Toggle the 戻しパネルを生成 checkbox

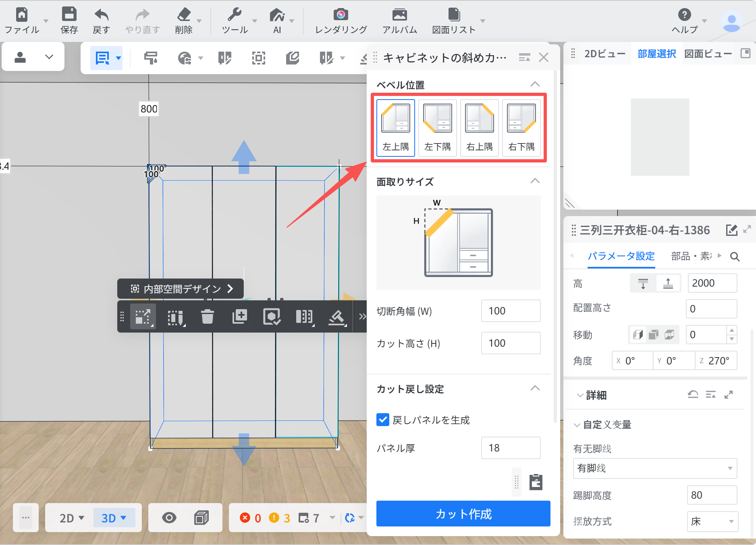(383, 420)
